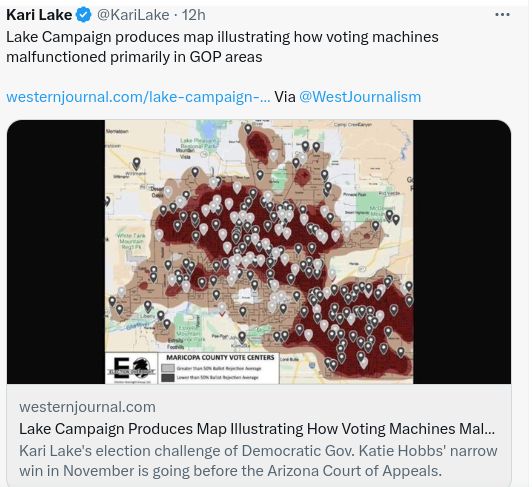Click the article description about Katie Hobbs

(258, 461)
